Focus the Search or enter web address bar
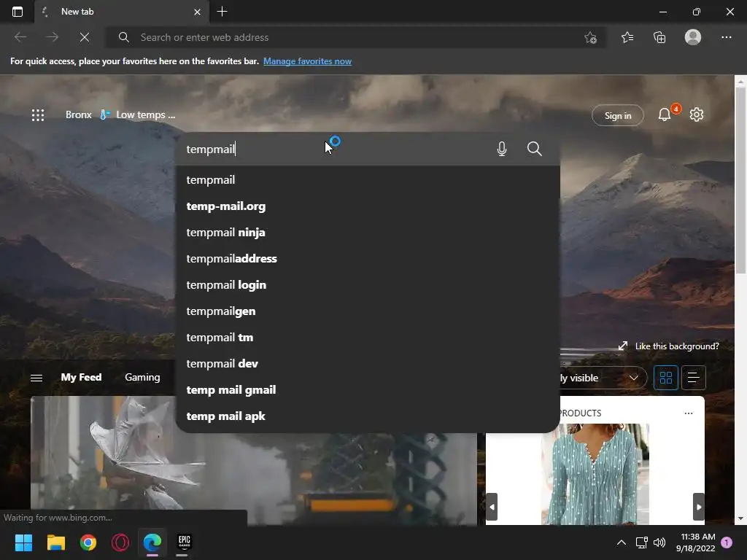 [x=355, y=37]
